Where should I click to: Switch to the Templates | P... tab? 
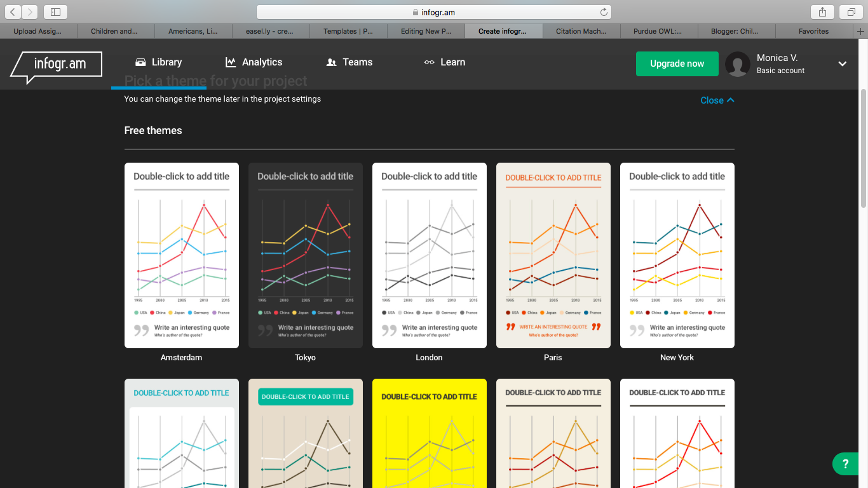click(348, 31)
